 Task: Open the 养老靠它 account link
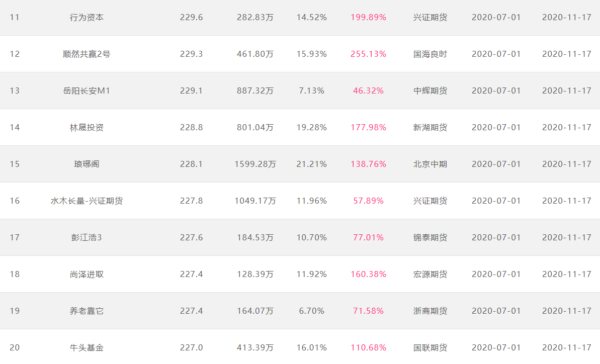tap(87, 311)
